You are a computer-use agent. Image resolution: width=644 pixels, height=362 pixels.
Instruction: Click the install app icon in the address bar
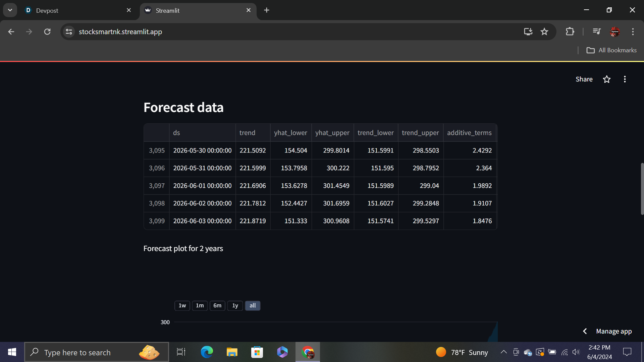(x=528, y=32)
